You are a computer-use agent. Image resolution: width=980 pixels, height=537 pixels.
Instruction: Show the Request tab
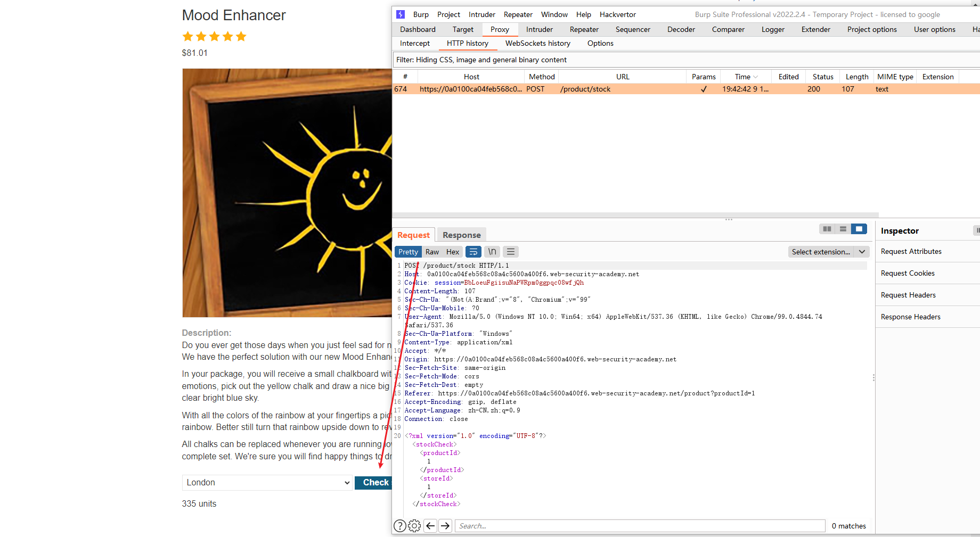click(x=413, y=235)
